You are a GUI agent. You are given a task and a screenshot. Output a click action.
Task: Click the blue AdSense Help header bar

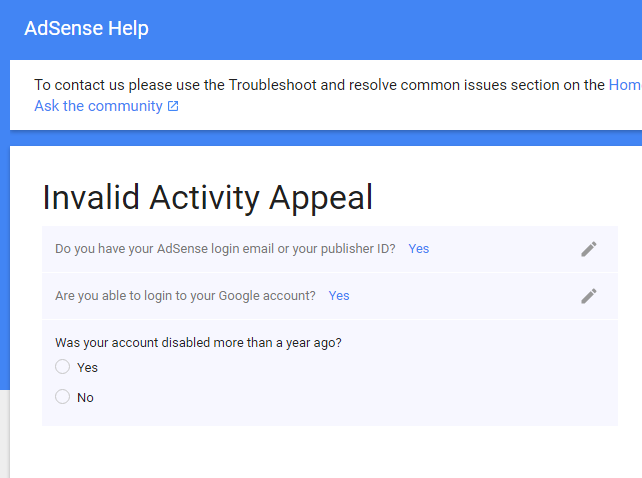(x=321, y=29)
